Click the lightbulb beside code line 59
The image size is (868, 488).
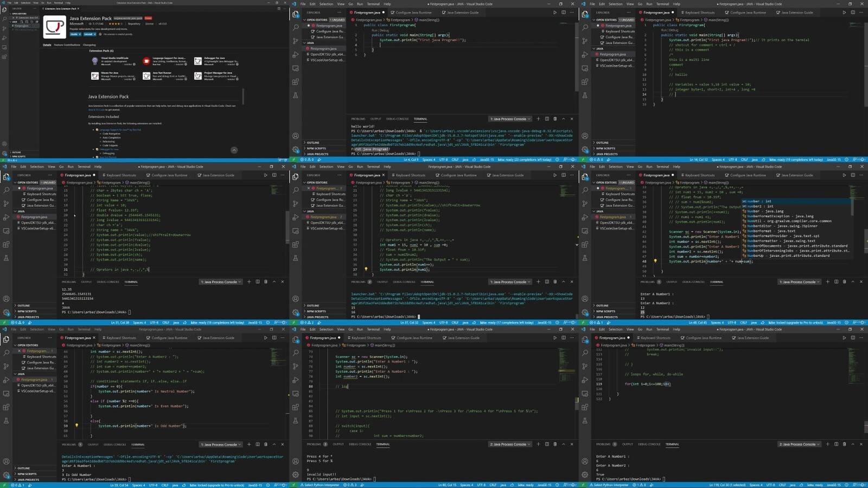pos(76,426)
